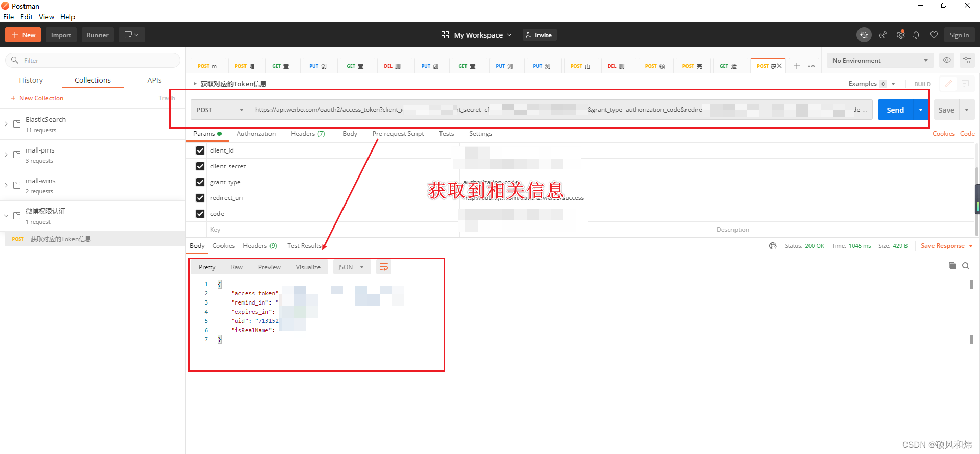Click the Invite button
The height and width of the screenshot is (454, 980).
coord(539,35)
